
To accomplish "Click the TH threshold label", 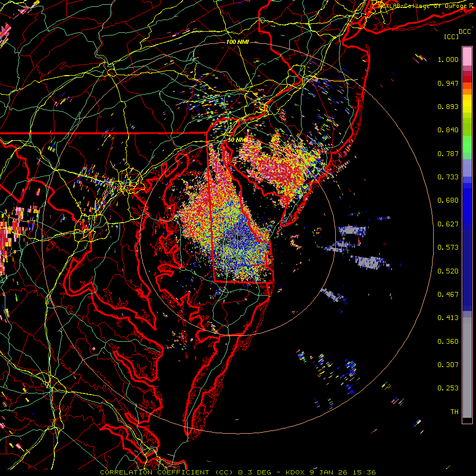I will (x=454, y=412).
